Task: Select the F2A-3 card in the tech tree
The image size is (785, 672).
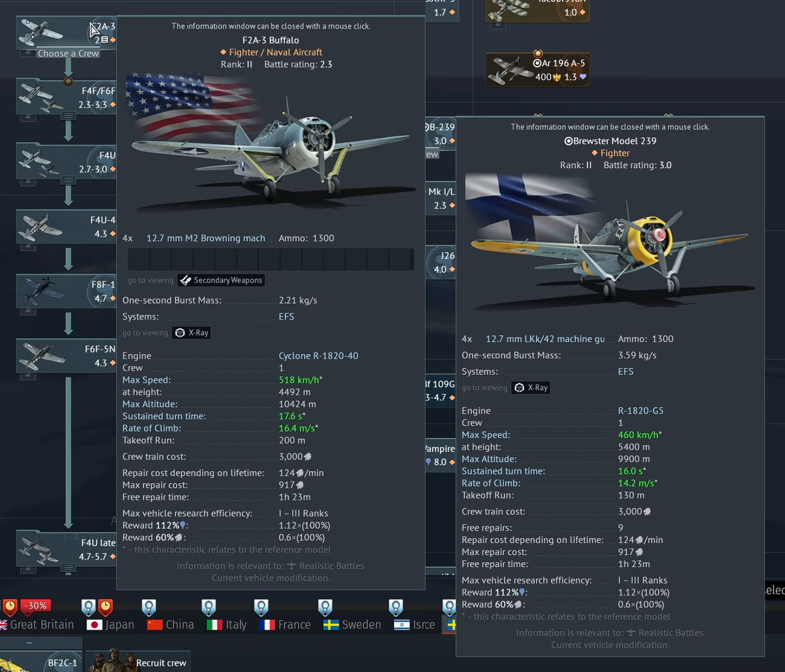Action: pyautogui.click(x=66, y=33)
